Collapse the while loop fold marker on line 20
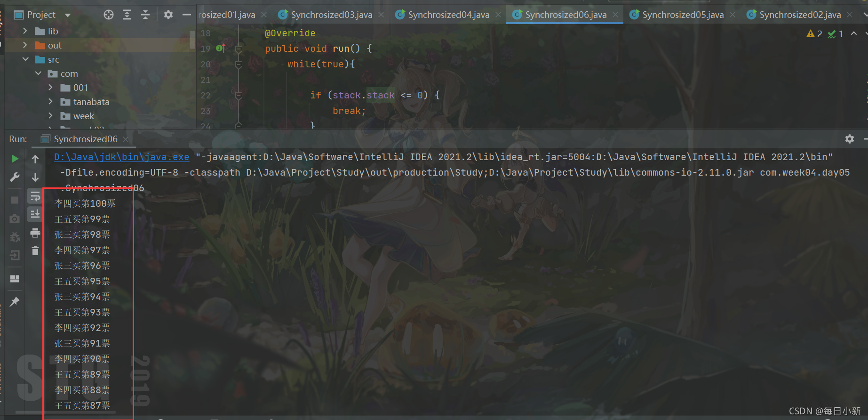This screenshot has width=868, height=420. (x=239, y=64)
